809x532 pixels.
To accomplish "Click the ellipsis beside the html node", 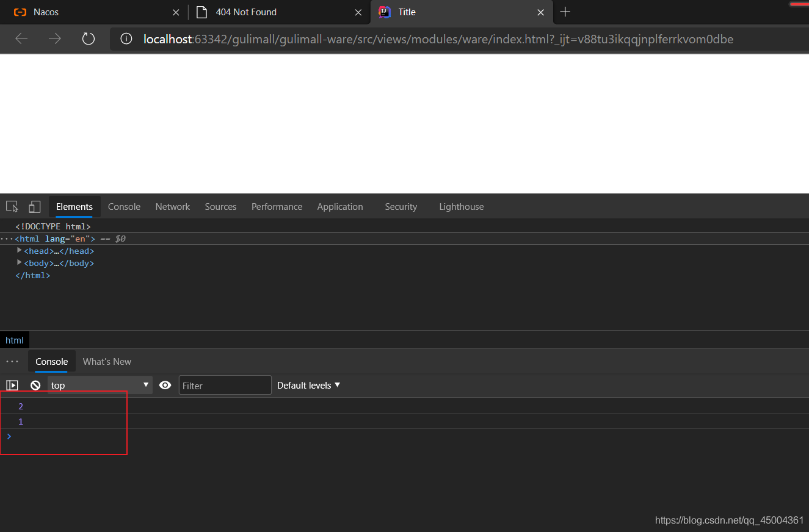I will pyautogui.click(x=6, y=239).
